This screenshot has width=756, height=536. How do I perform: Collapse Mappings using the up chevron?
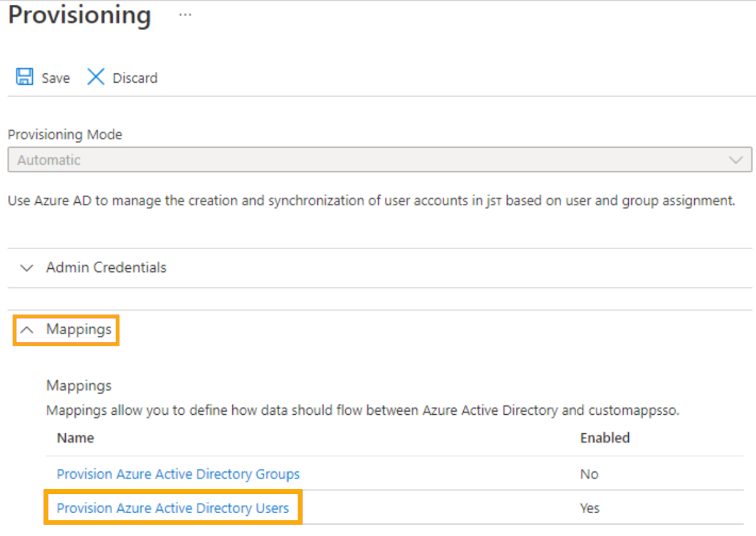[x=26, y=330]
